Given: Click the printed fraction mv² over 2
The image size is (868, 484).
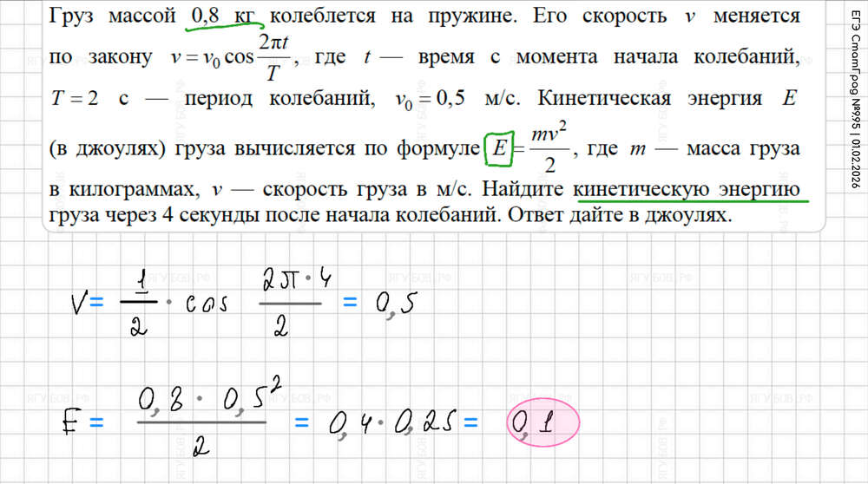Looking at the screenshot, I should [x=544, y=148].
